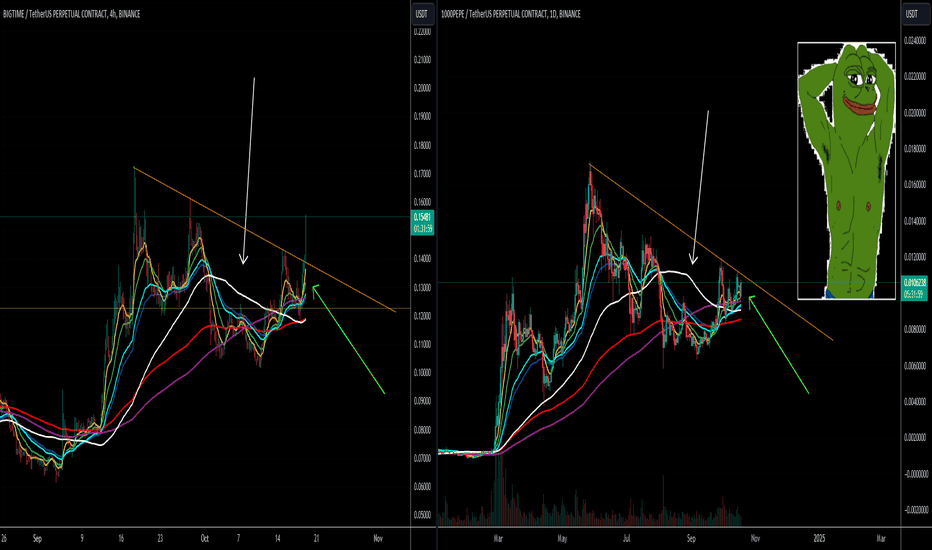
Task: Click 0.022000 on 1000PEPE price axis
Action: (915, 77)
